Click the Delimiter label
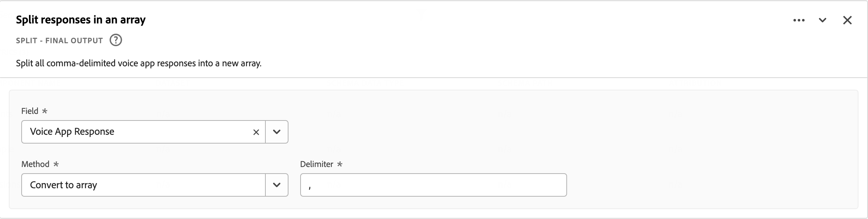The image size is (868, 219). click(x=317, y=164)
